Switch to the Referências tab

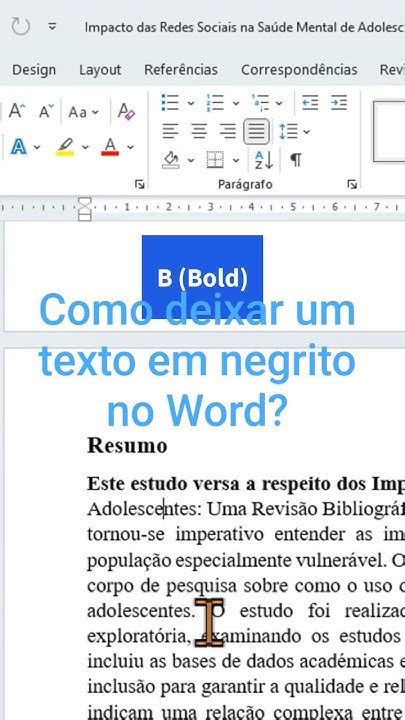click(181, 70)
